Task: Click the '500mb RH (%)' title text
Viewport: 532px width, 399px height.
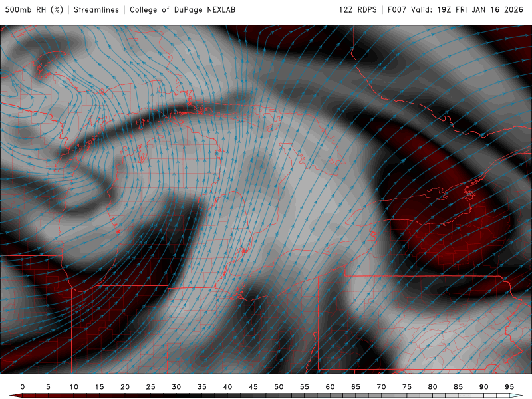Action: (x=34, y=9)
